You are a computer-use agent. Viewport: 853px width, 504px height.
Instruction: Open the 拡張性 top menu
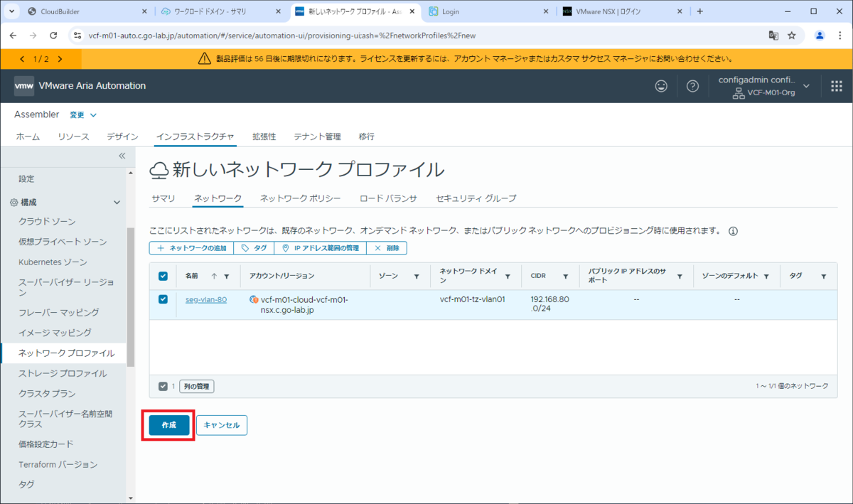tap(264, 136)
